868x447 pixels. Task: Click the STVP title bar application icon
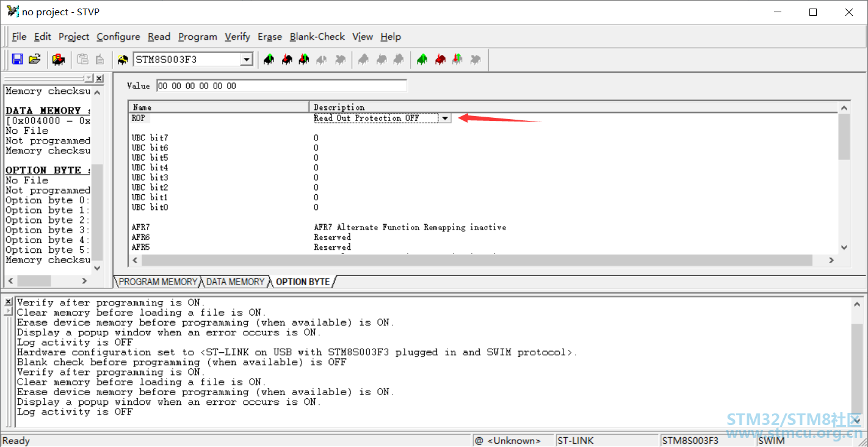pos(13,12)
